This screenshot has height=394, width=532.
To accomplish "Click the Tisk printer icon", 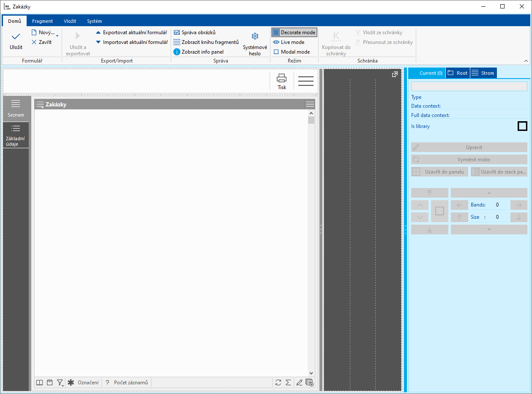I will point(282,81).
